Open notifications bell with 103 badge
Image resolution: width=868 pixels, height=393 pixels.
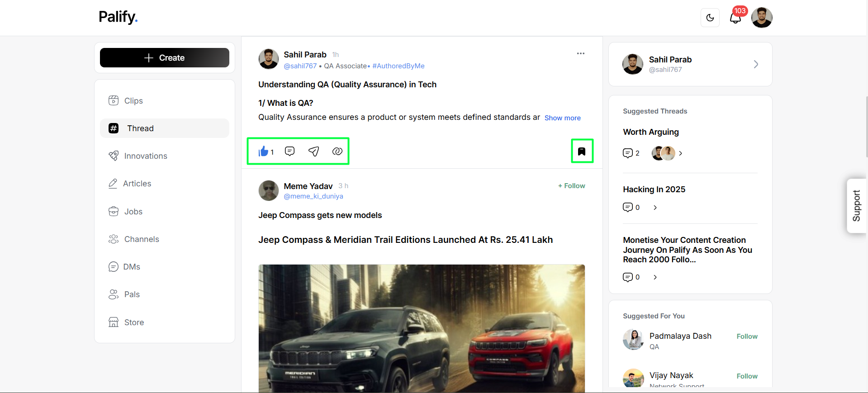coord(736,17)
